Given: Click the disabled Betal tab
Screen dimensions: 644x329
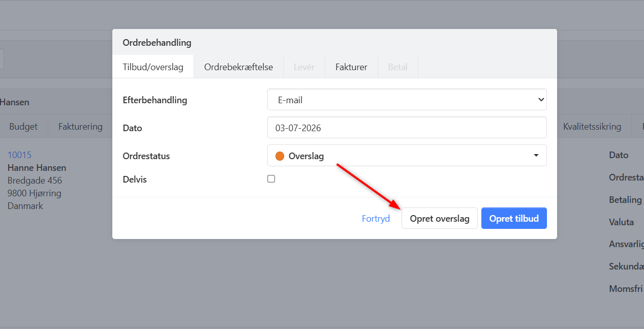Looking at the screenshot, I should click(x=397, y=67).
